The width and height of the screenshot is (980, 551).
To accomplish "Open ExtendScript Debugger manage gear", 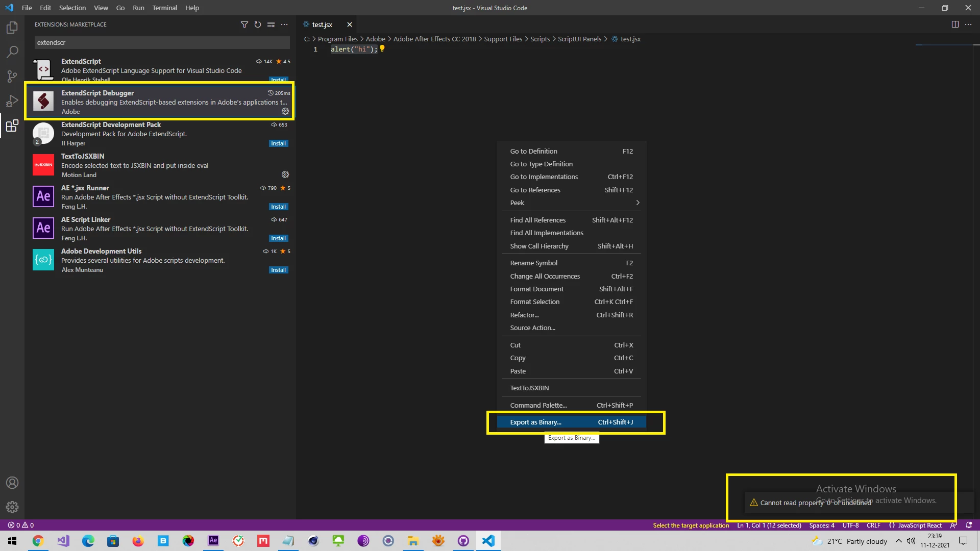I will pos(285,111).
